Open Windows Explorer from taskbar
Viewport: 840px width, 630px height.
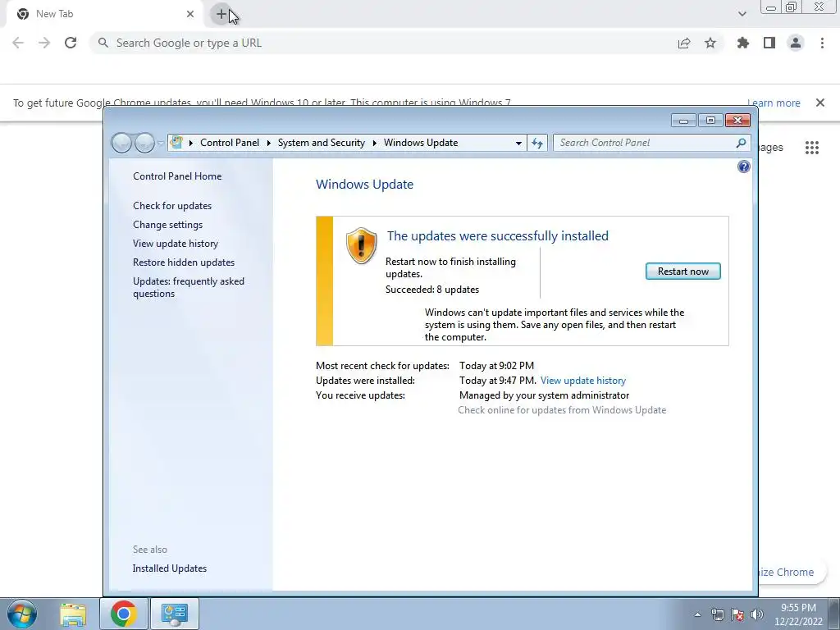pyautogui.click(x=73, y=614)
